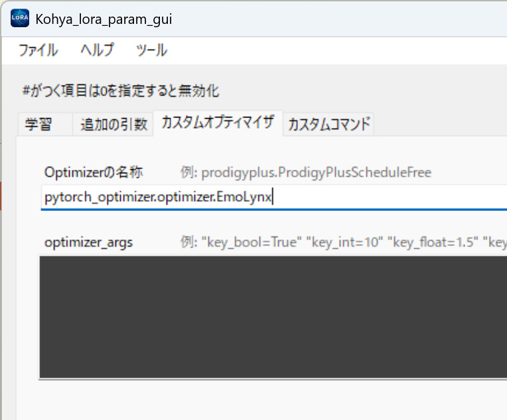Click the optimizer_args label

[x=88, y=242]
